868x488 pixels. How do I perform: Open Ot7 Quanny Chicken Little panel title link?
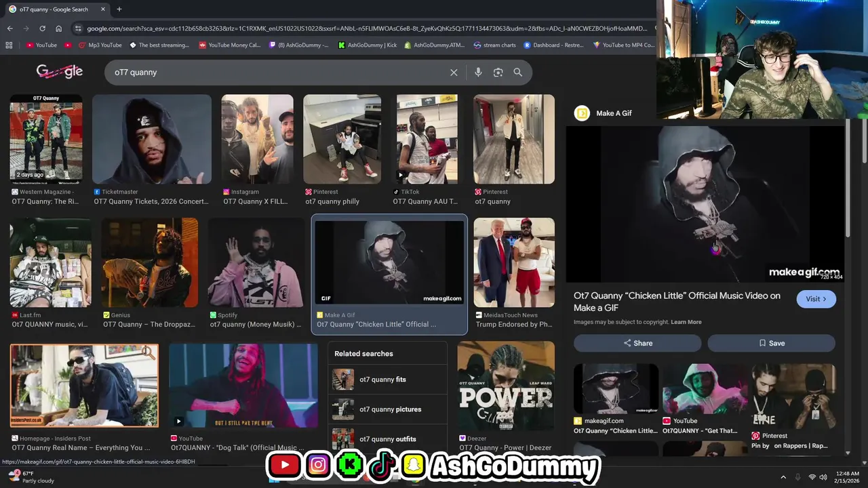(677, 302)
